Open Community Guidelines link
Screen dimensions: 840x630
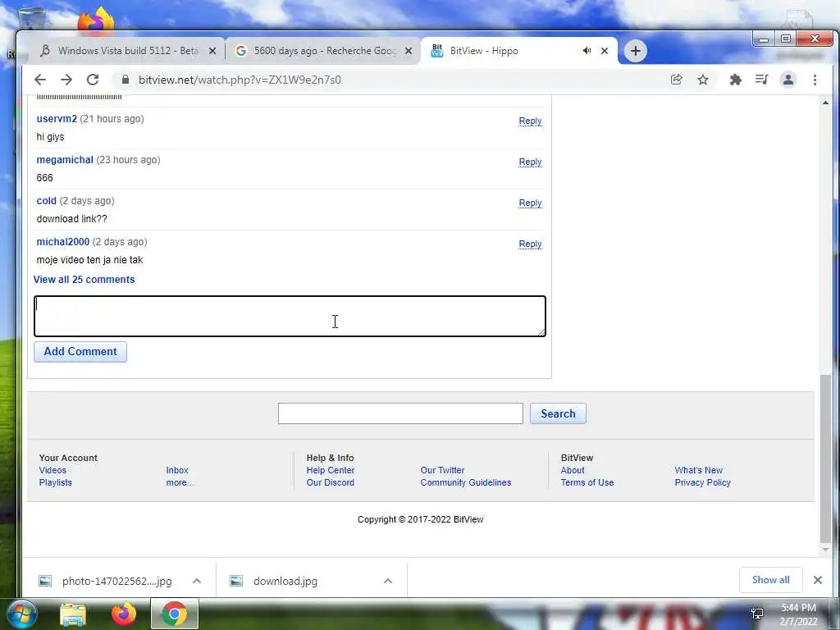(466, 482)
